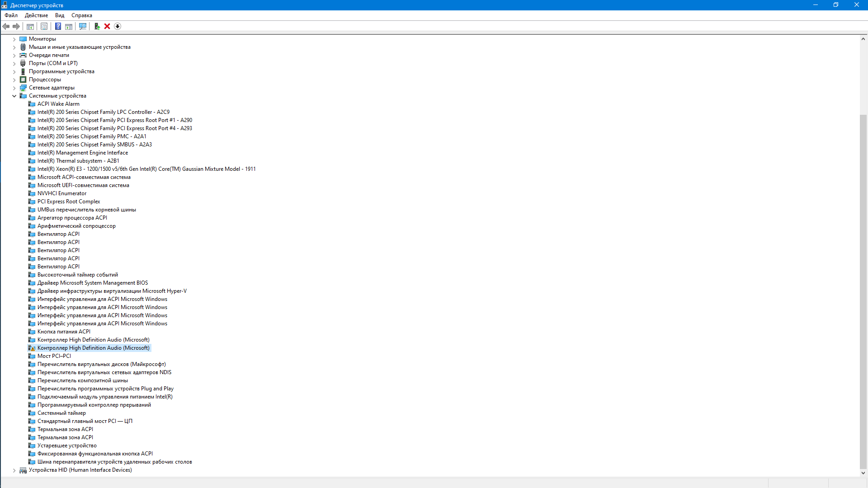Screen dimensions: 868x488
Task: Open the Справка menu
Action: click(81, 15)
